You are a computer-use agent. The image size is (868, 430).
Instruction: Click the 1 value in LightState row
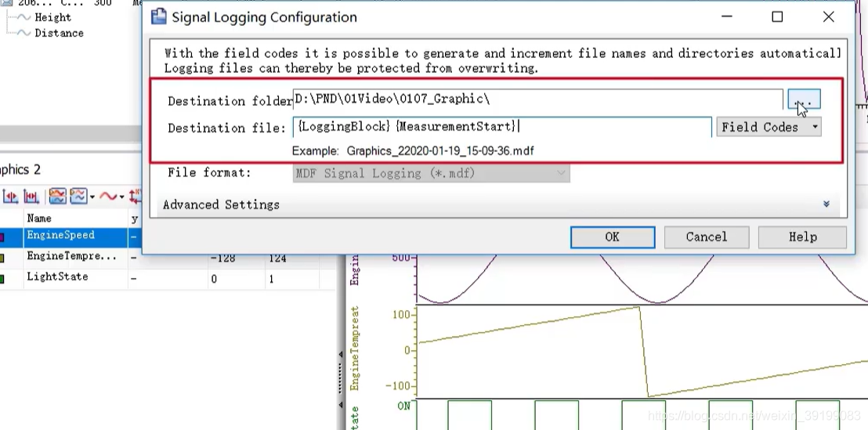pos(271,279)
